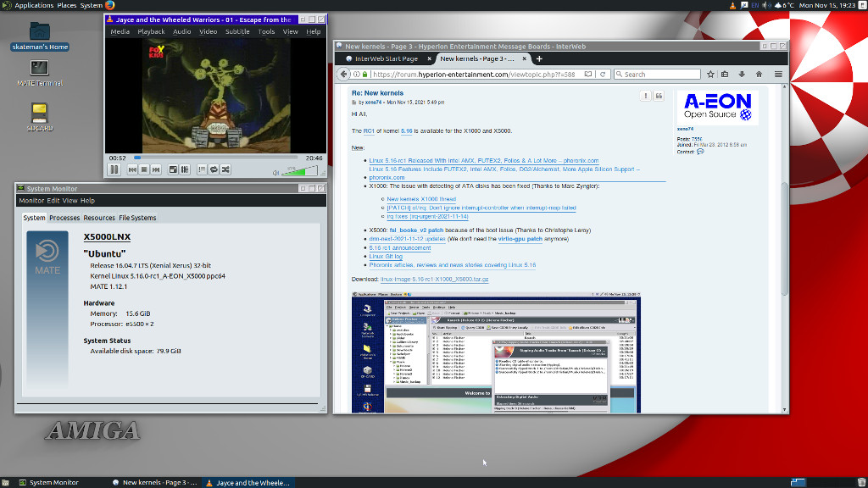Launch MATE Terminal desktop icon
The height and width of the screenshot is (488, 868).
click(x=40, y=73)
